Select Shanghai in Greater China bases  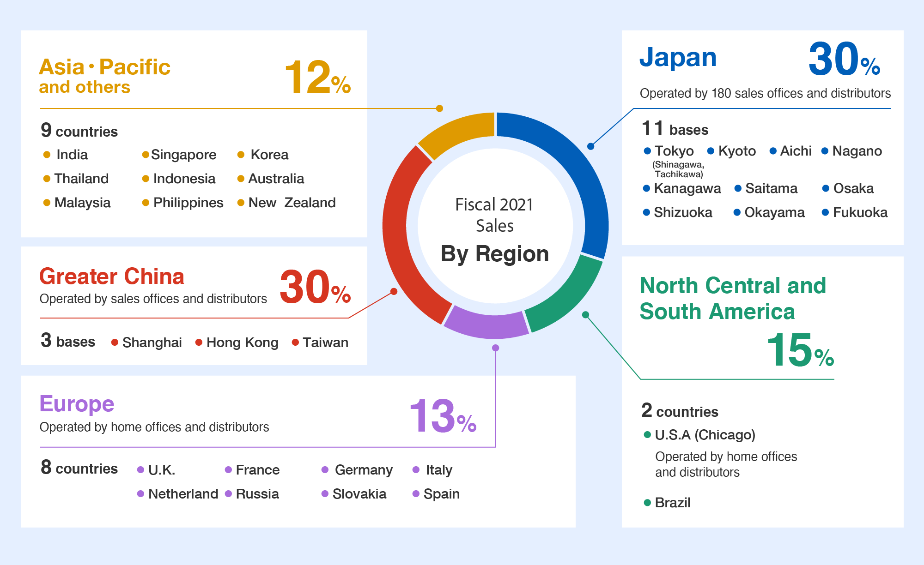[x=152, y=343]
